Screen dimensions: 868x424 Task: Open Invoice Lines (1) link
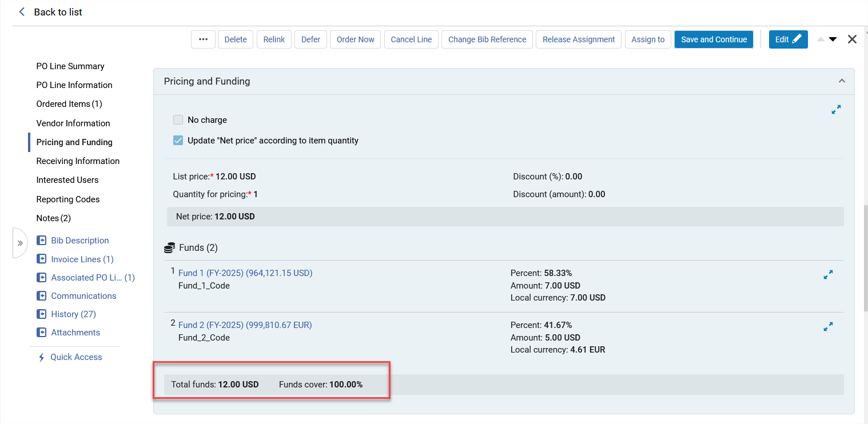[x=82, y=259]
